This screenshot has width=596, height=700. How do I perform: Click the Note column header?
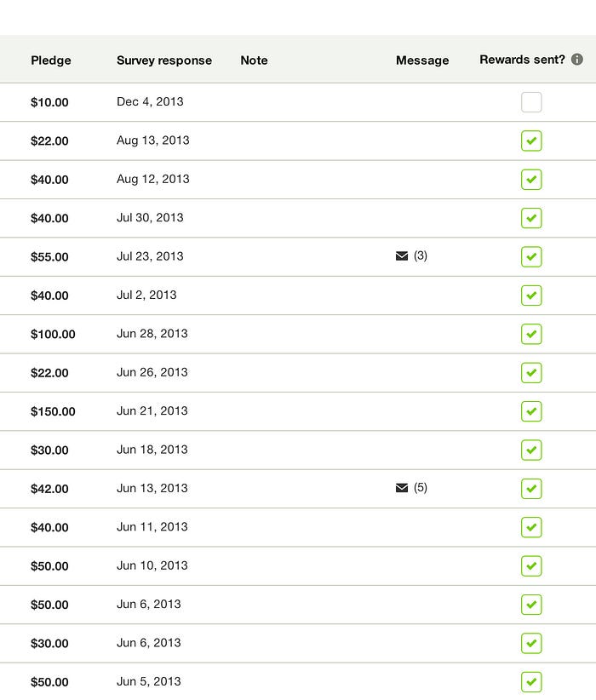click(x=254, y=60)
